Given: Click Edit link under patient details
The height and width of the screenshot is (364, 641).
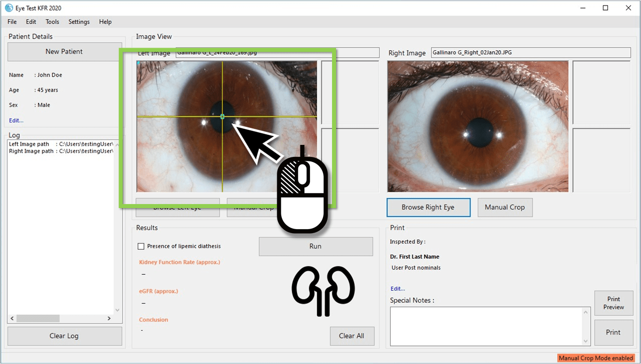Looking at the screenshot, I should tap(16, 120).
